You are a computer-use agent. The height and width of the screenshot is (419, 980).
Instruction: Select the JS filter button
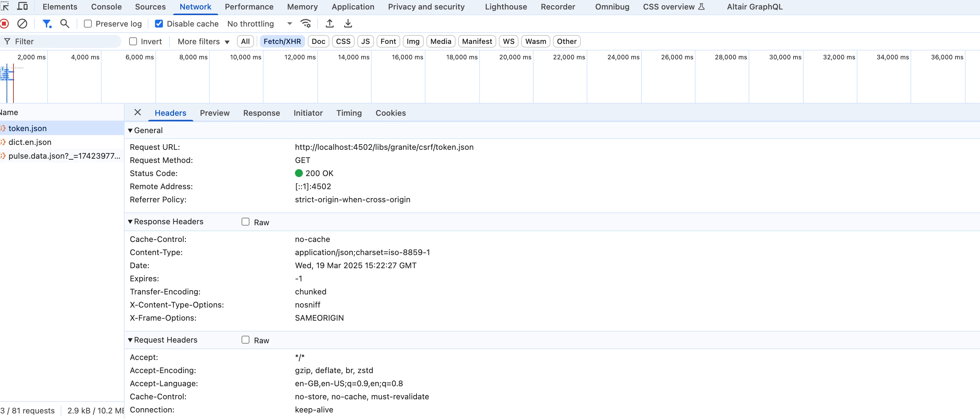[x=365, y=42]
